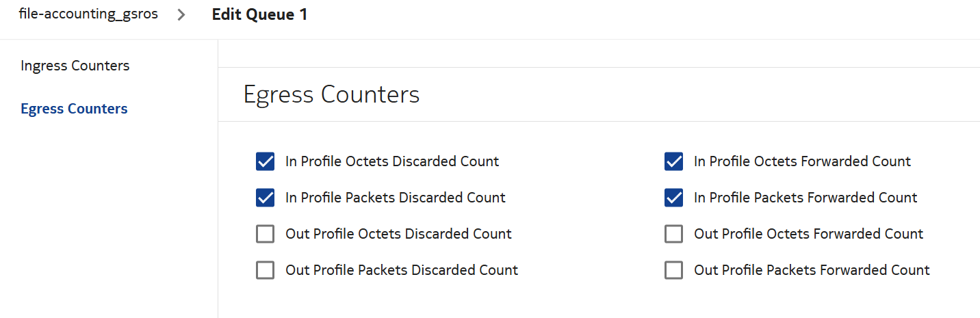Click the Egress Counters section heading

(331, 94)
